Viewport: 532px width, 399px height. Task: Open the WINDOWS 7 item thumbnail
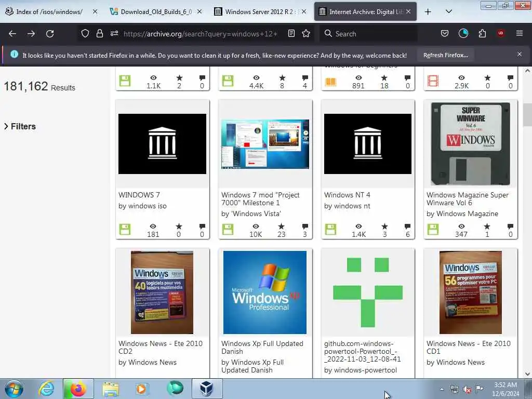click(162, 144)
